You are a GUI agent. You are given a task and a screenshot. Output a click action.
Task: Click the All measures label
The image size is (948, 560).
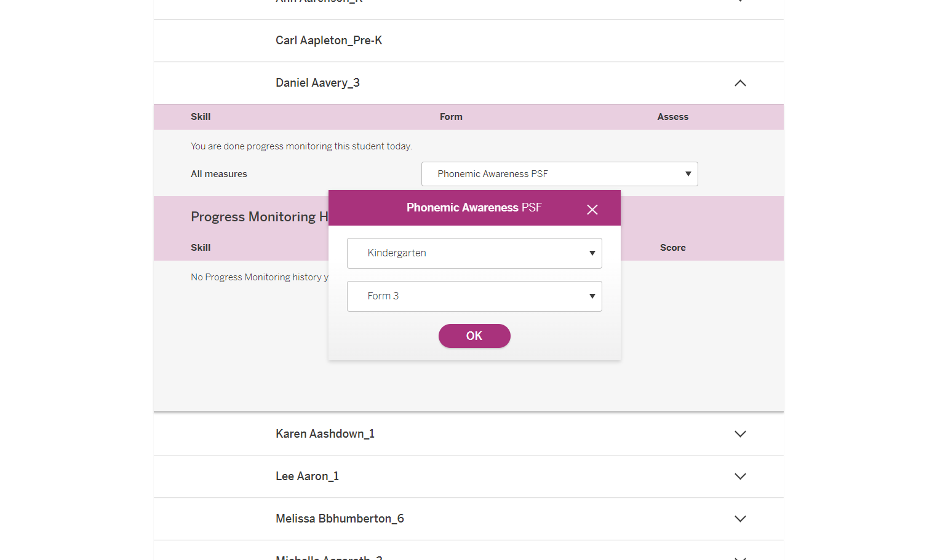(x=219, y=174)
